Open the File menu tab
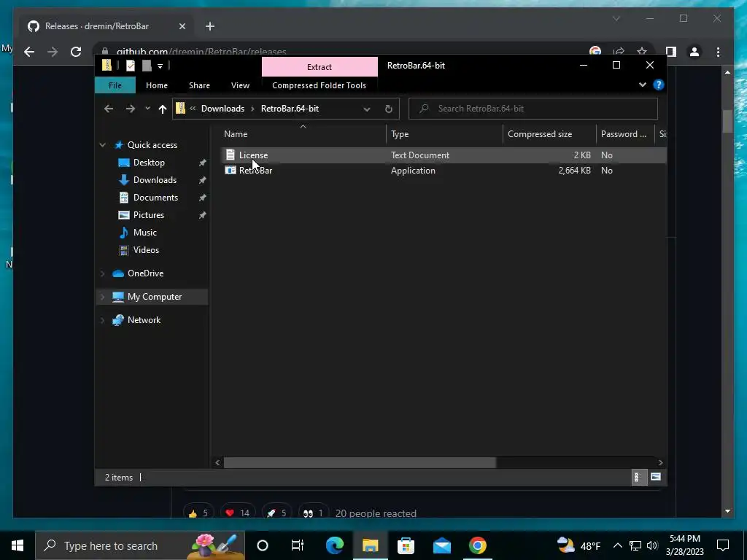Viewport: 747px width, 560px height. [x=115, y=85]
